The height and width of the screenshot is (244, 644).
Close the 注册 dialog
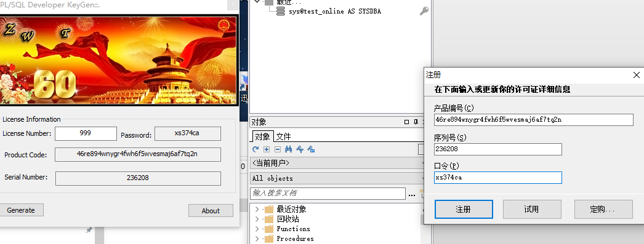[x=636, y=75]
